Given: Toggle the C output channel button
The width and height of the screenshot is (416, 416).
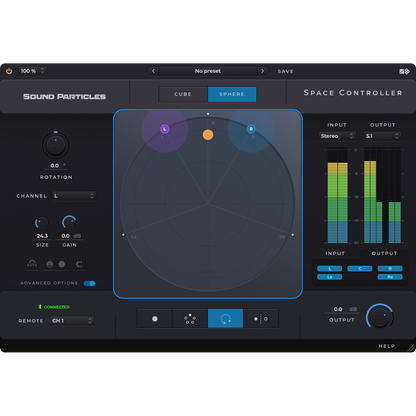Looking at the screenshot, I should tap(360, 269).
